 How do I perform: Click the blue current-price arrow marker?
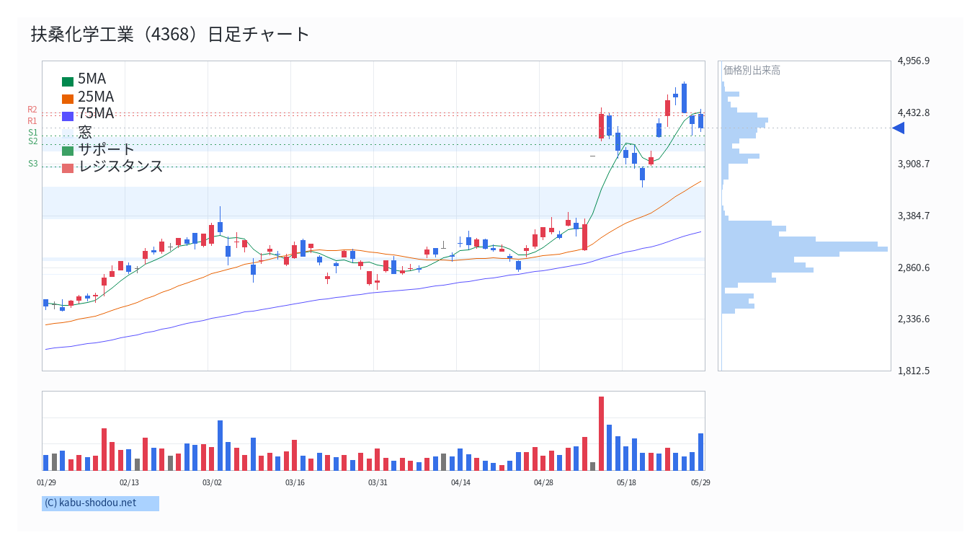899,128
